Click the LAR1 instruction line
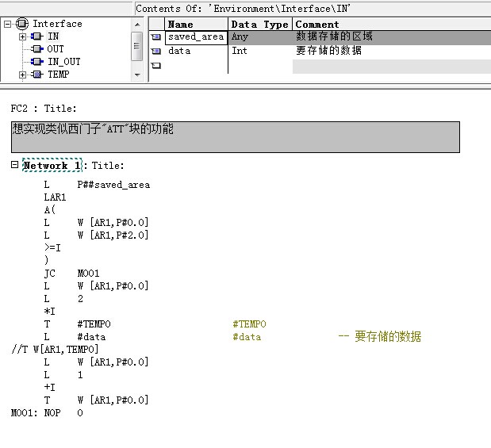This screenshot has height=448, width=491. 55,197
